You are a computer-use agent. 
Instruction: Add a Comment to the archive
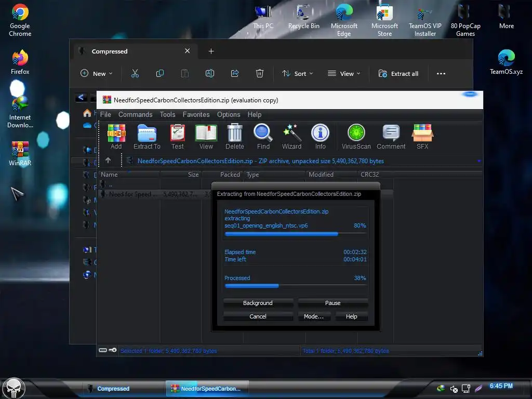pyautogui.click(x=391, y=137)
